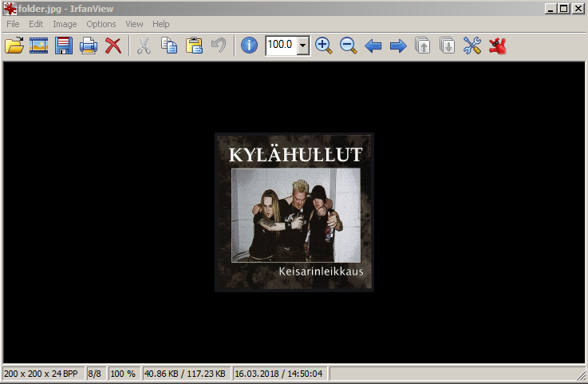Click the Paste clipboard icon
The width and height of the screenshot is (588, 384).
194,46
